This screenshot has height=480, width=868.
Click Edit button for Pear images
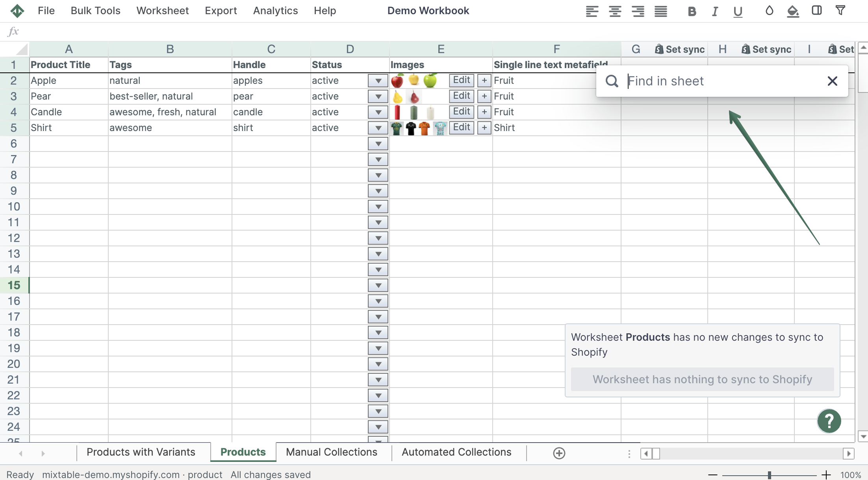[x=461, y=96]
